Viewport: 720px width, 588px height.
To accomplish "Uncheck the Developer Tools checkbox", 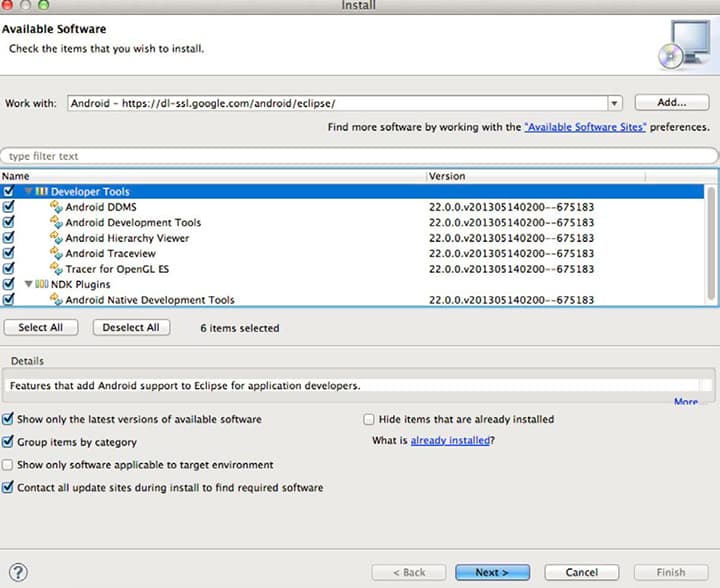I will coord(8,191).
